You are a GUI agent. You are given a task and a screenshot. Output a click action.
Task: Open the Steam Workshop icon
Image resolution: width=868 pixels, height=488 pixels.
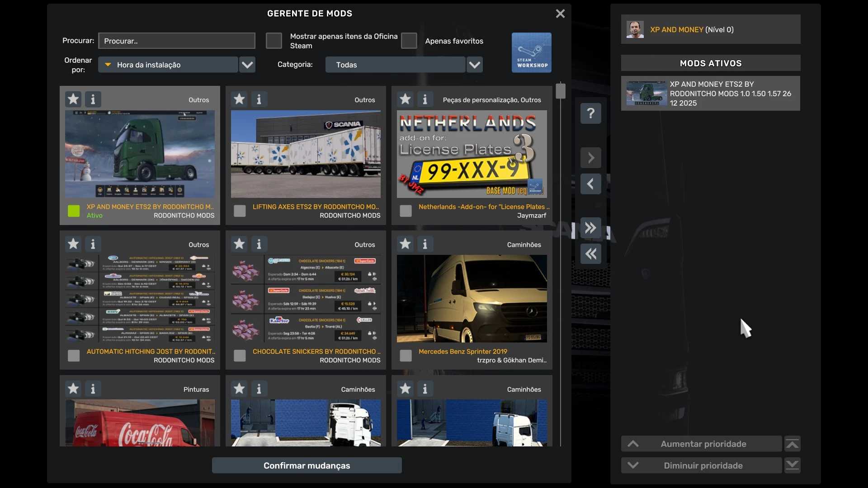(531, 52)
